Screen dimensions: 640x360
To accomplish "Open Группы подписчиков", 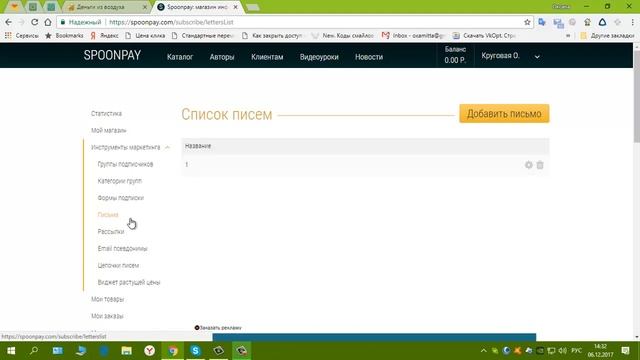I will click(x=125, y=164).
